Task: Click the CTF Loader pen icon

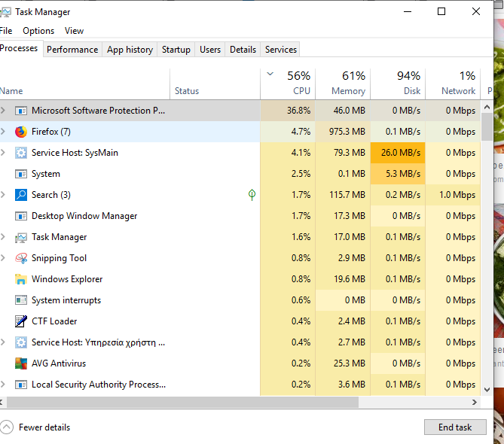Action: point(21,321)
